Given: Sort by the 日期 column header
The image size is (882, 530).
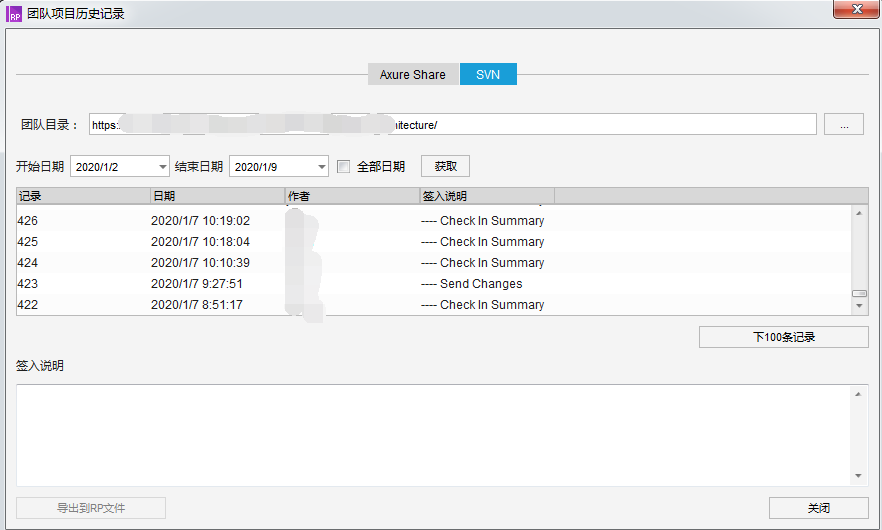Looking at the screenshot, I should tap(217, 196).
